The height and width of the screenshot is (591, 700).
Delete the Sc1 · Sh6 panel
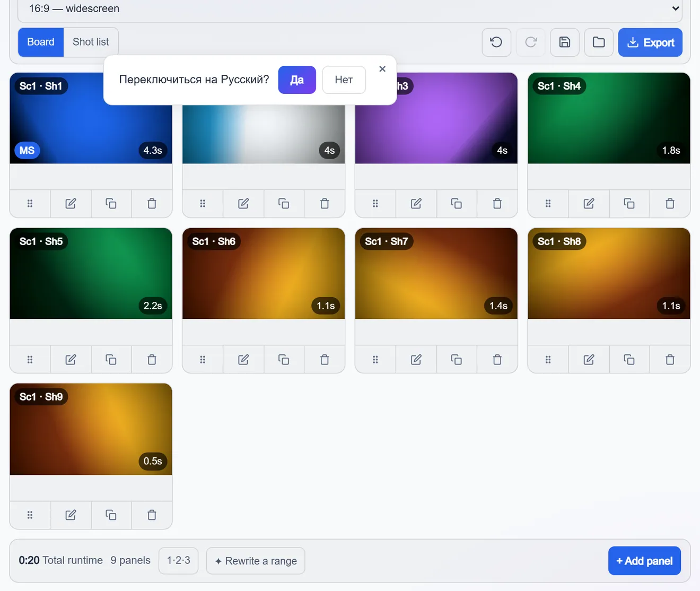point(325,360)
